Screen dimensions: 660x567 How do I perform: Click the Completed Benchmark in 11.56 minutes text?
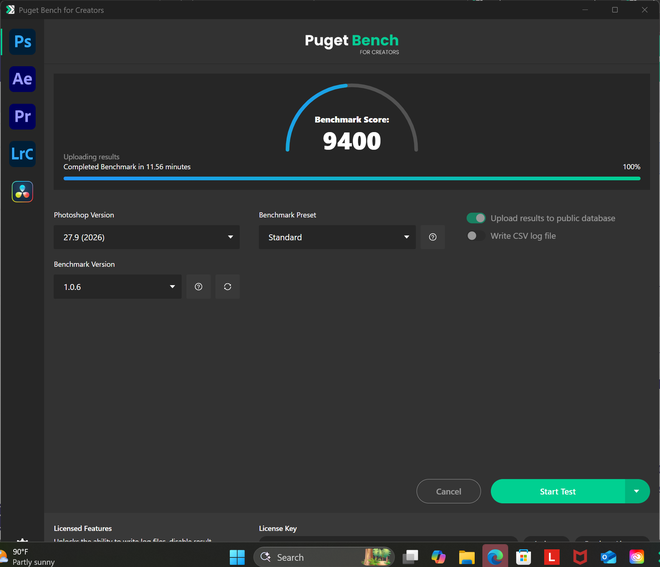pyautogui.click(x=127, y=167)
